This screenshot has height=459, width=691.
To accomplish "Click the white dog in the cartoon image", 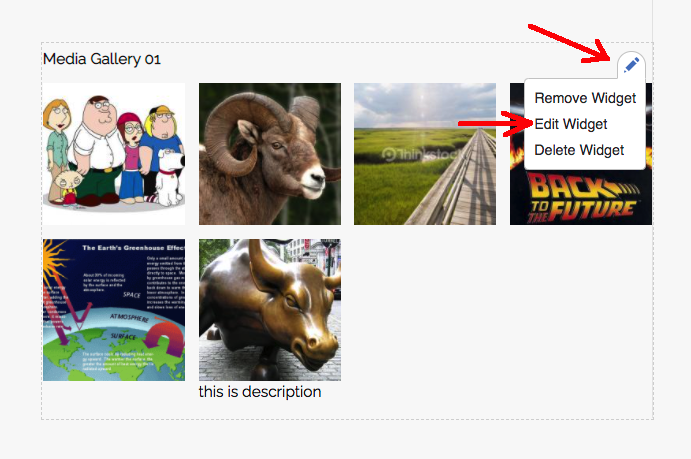I will pos(170,176).
